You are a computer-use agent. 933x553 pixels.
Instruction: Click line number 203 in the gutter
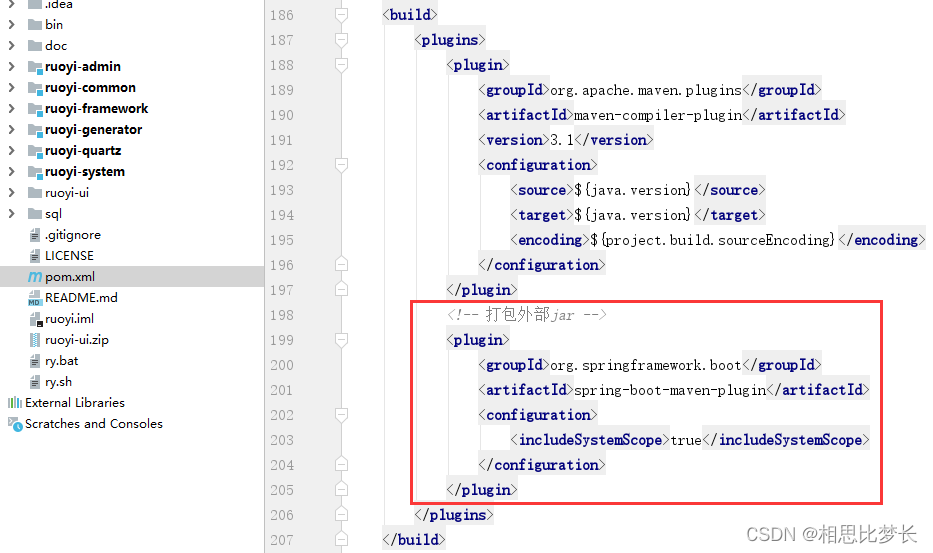pos(282,440)
